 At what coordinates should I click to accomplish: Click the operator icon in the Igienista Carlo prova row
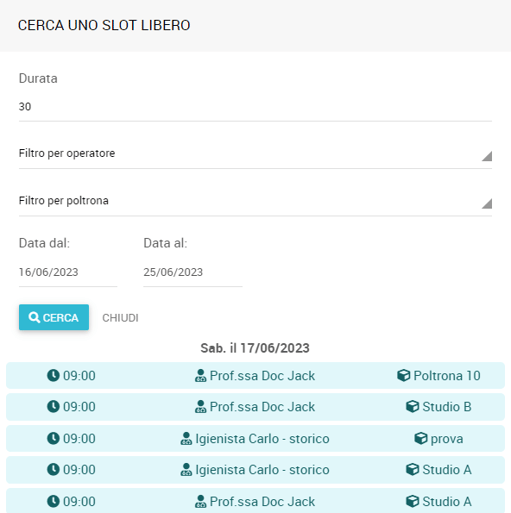click(x=186, y=438)
